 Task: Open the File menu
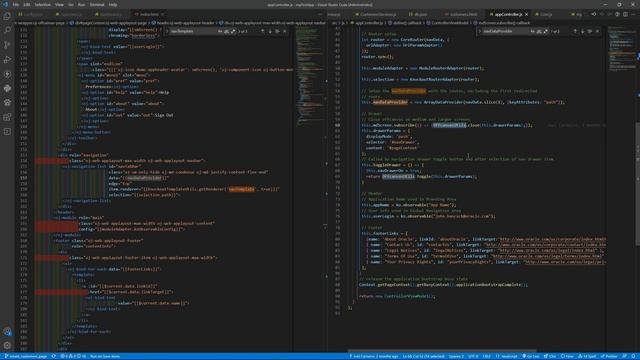[16, 4]
